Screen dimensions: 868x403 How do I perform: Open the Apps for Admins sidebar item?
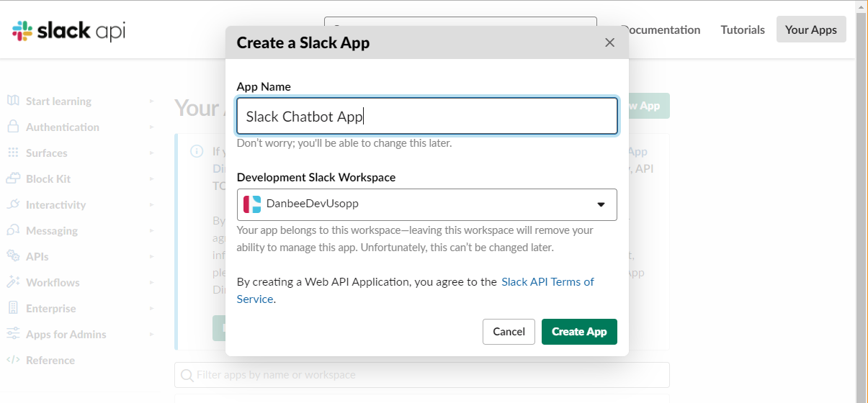coord(66,335)
